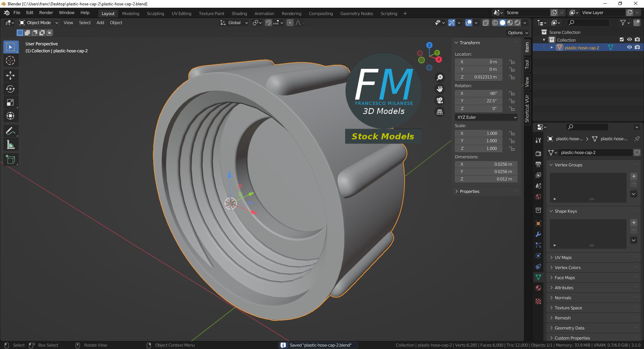The height and width of the screenshot is (349, 644).
Task: Toggle the camera view icon
Action: [439, 100]
